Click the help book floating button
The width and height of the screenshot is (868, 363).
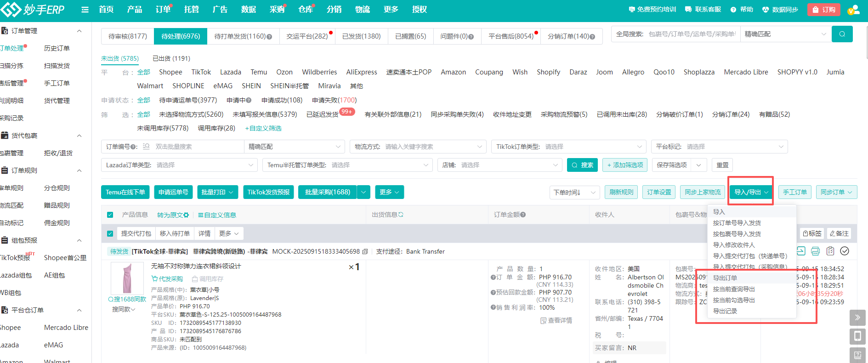coord(857,355)
